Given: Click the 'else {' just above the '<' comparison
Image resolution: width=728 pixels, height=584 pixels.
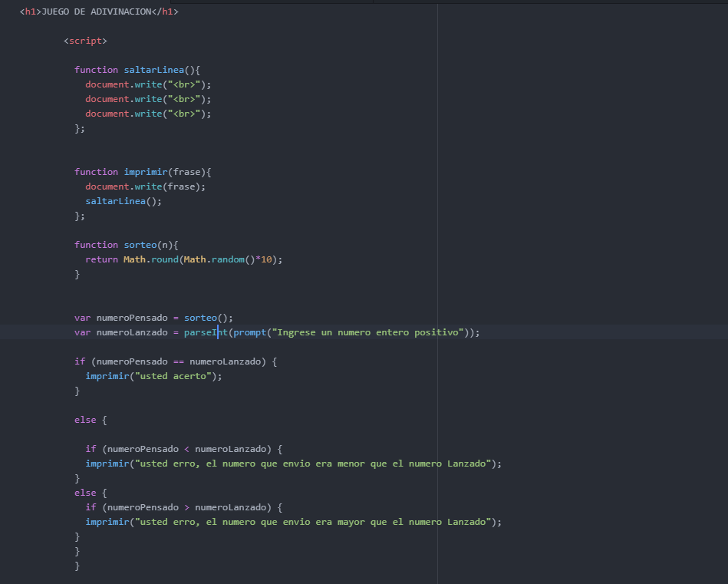Looking at the screenshot, I should tap(91, 420).
